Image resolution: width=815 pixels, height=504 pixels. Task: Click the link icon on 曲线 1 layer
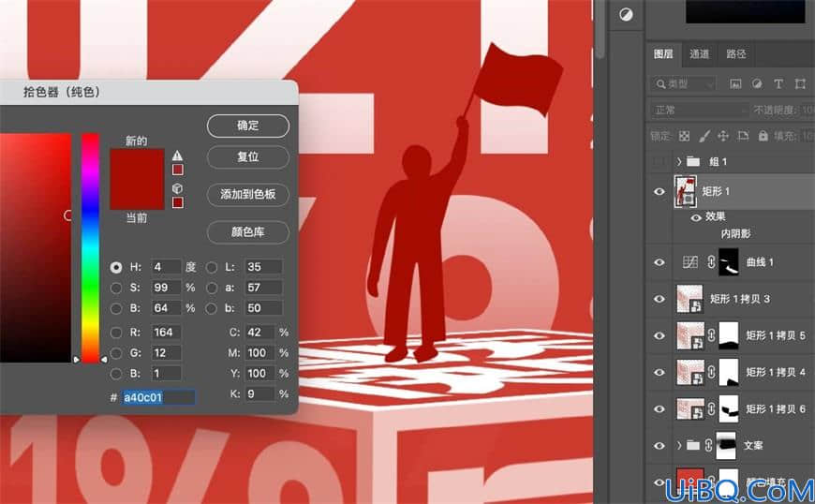[x=711, y=262]
